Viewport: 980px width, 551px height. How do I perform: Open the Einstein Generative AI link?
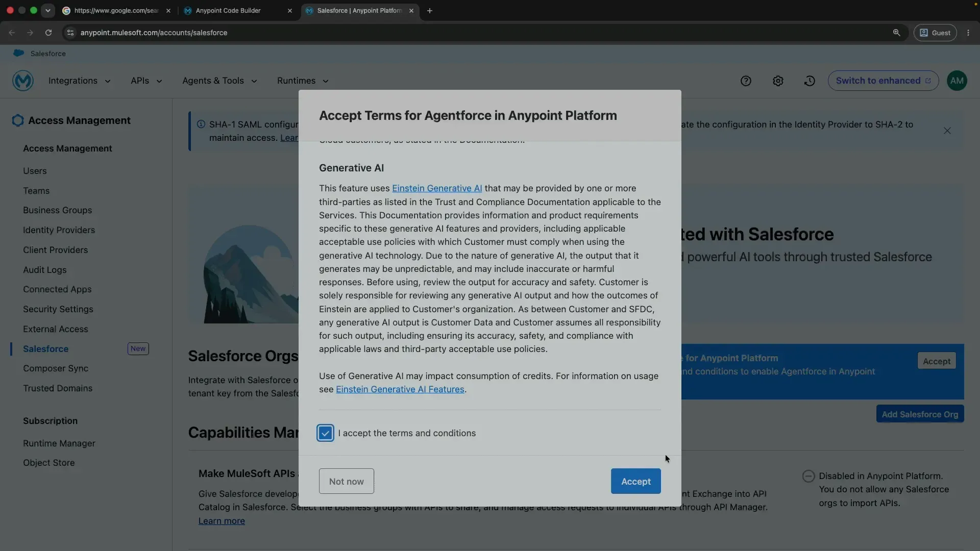click(x=437, y=188)
